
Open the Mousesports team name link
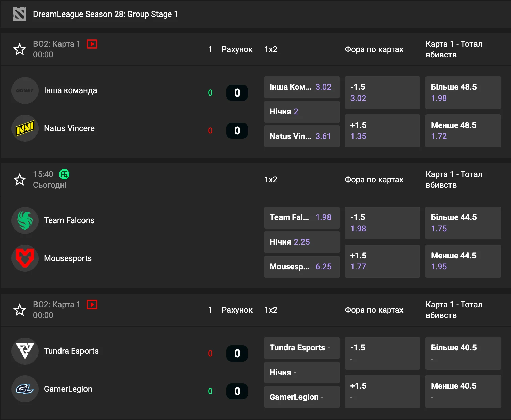(68, 258)
